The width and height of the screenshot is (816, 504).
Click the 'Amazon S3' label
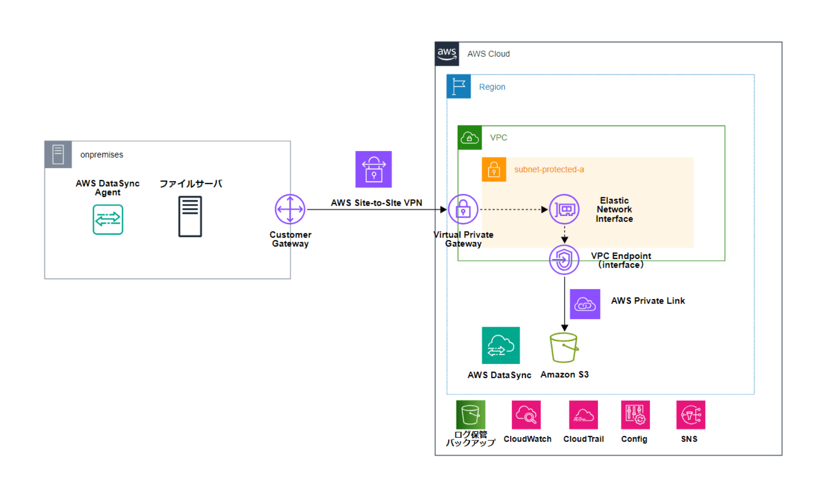tap(564, 375)
